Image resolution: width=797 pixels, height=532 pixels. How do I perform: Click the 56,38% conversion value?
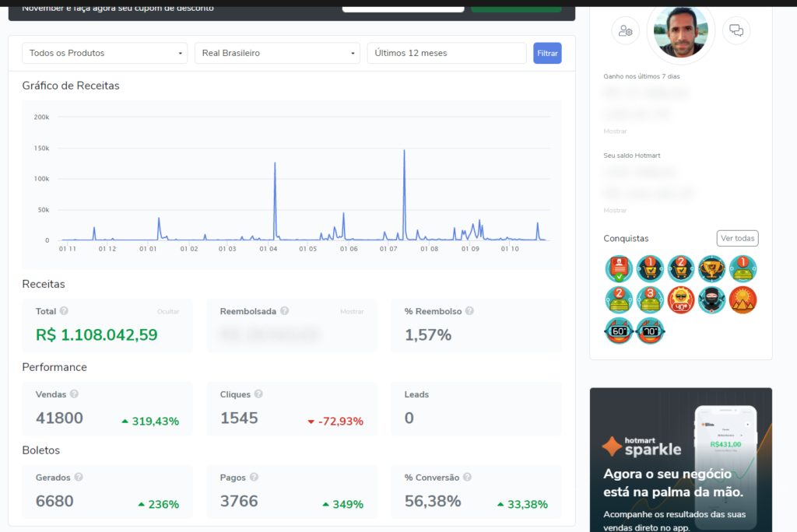[433, 501]
